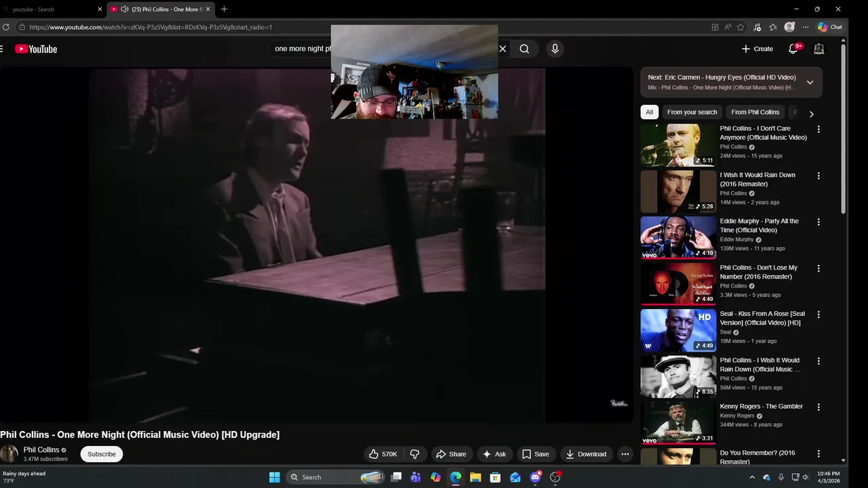This screenshot has width=868, height=488.
Task: Open Do You Remember? (2016 Remaster) title
Action: point(757,457)
